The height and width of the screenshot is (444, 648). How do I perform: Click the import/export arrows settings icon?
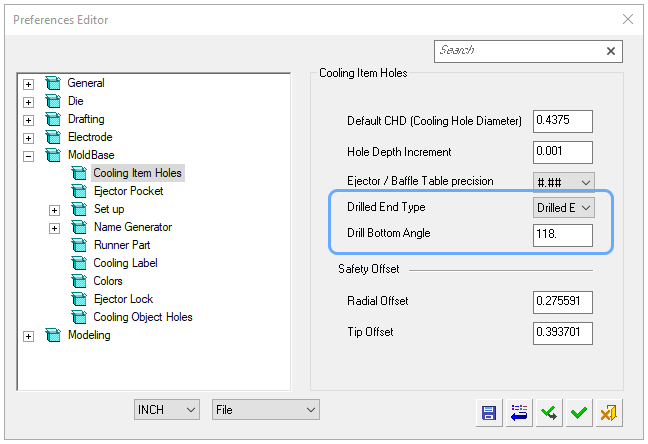(519, 413)
